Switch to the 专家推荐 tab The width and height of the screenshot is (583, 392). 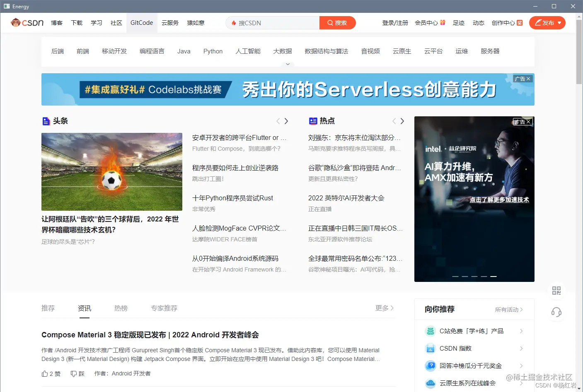tap(164, 308)
